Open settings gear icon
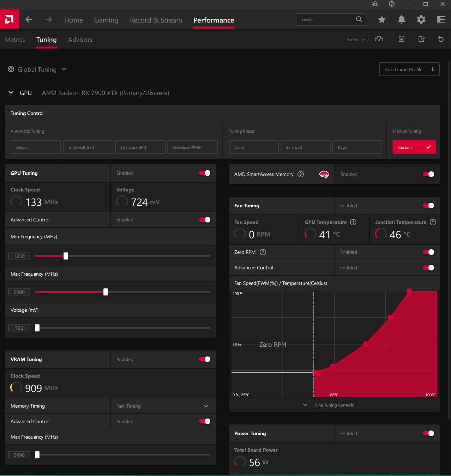Viewport: 451px width, 476px height. (421, 20)
